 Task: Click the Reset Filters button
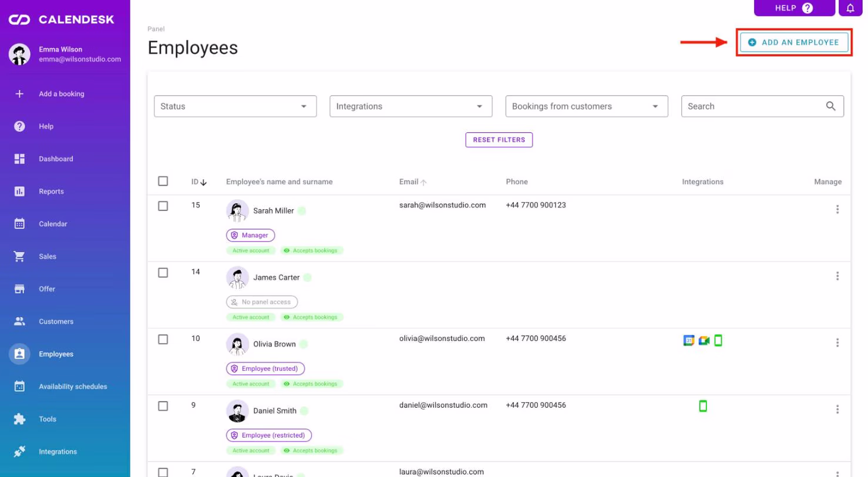(499, 140)
